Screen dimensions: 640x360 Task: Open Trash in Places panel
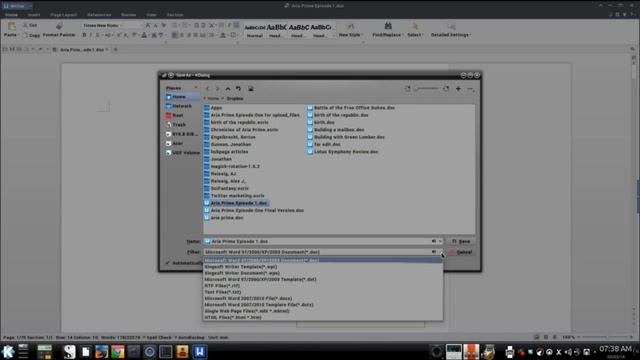[182, 125]
